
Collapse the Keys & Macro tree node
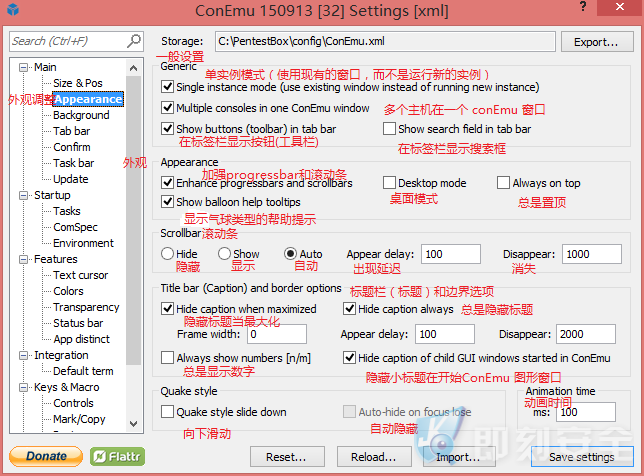[x=24, y=387]
